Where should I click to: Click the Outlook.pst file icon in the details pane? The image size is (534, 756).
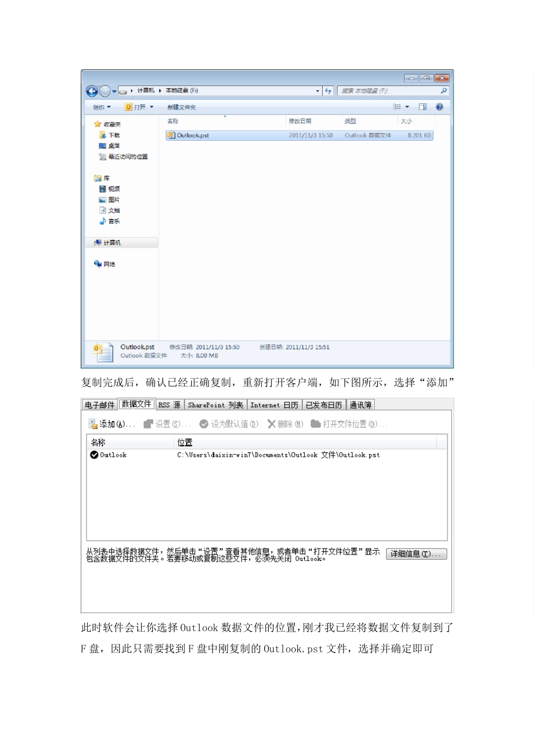click(103, 352)
